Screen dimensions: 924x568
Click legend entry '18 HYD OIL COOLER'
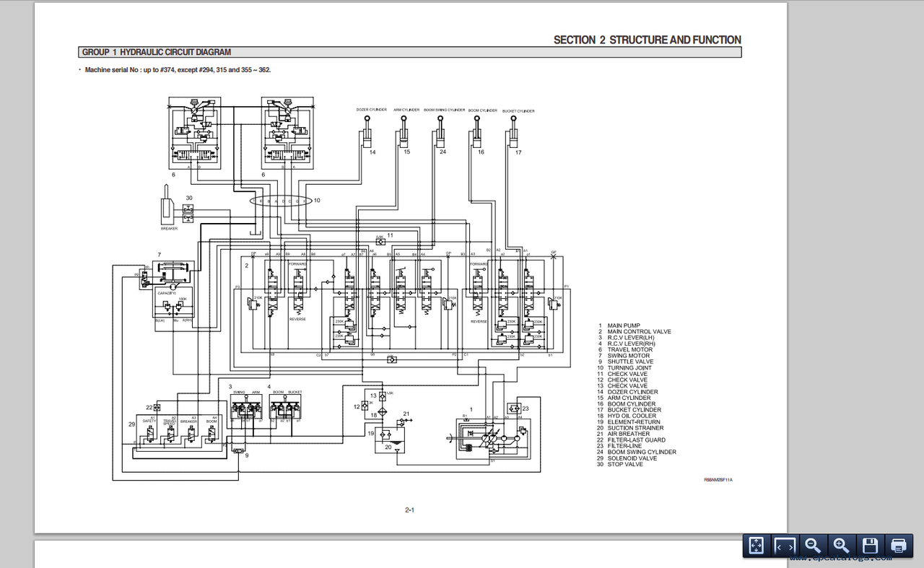point(627,416)
